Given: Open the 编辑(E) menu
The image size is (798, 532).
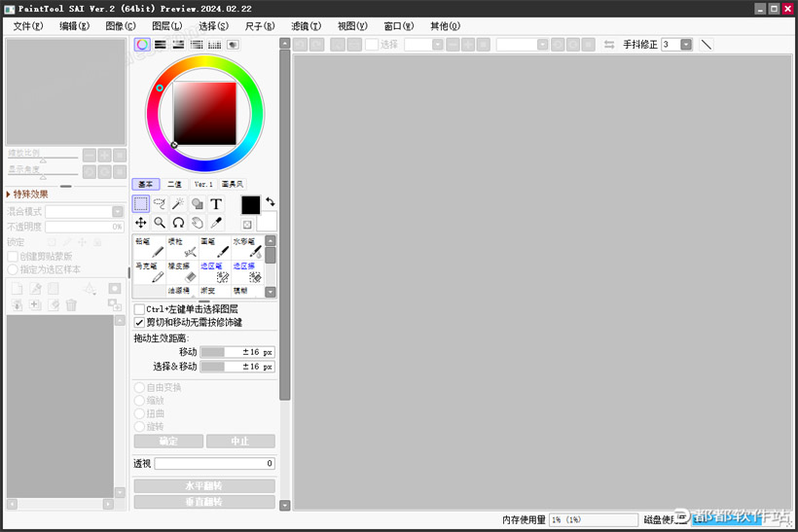Looking at the screenshot, I should click(x=74, y=26).
